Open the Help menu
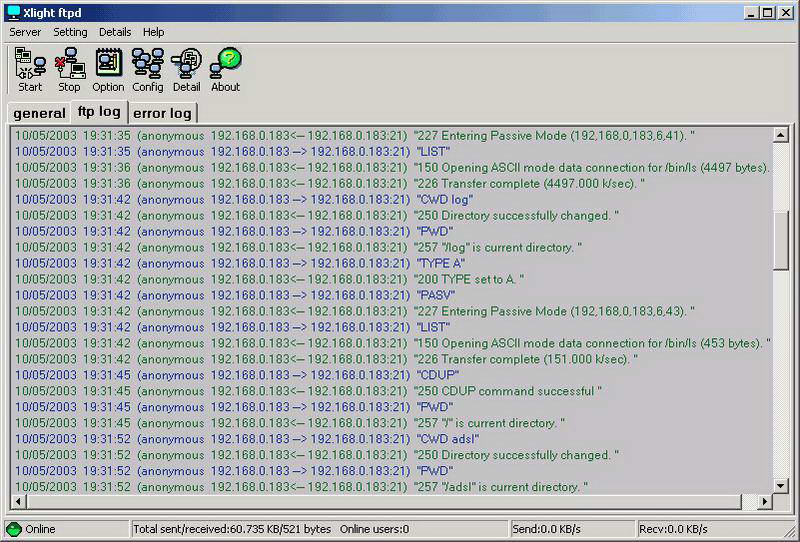The height and width of the screenshot is (542, 800). [x=153, y=32]
